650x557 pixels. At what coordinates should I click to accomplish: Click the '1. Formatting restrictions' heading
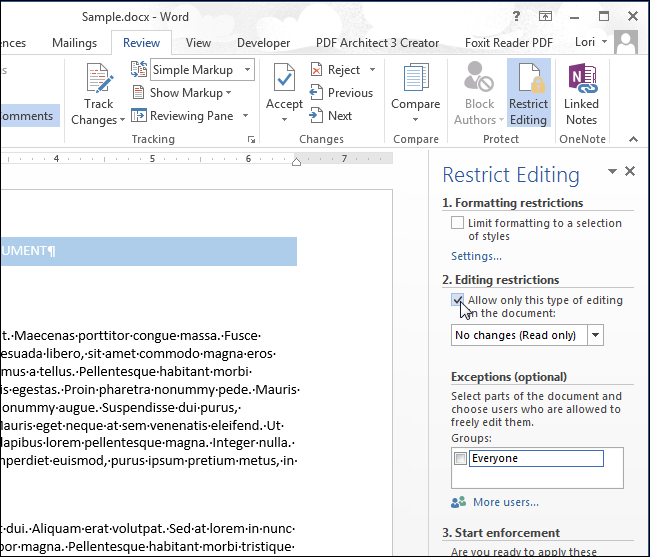pos(512,203)
